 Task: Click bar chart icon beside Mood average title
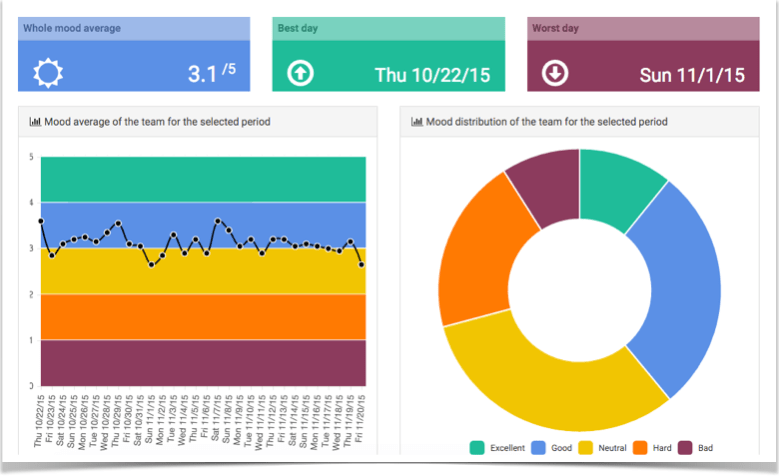click(x=35, y=122)
